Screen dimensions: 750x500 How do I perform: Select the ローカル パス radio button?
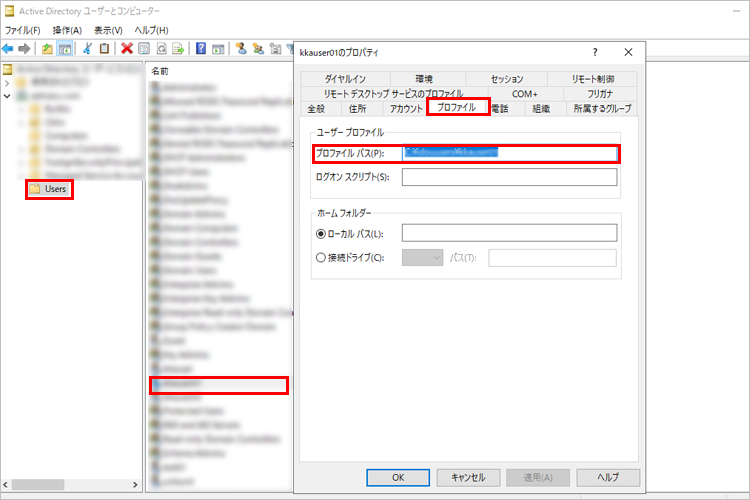(321, 233)
